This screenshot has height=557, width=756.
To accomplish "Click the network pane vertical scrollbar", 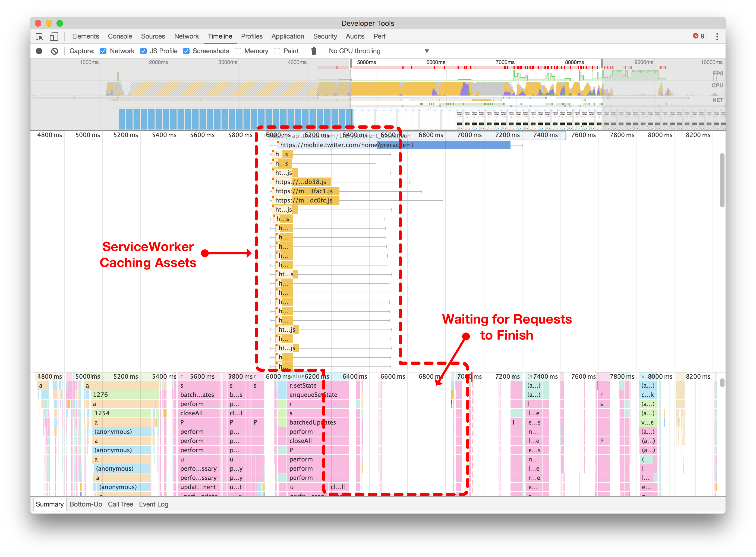I will click(722, 181).
